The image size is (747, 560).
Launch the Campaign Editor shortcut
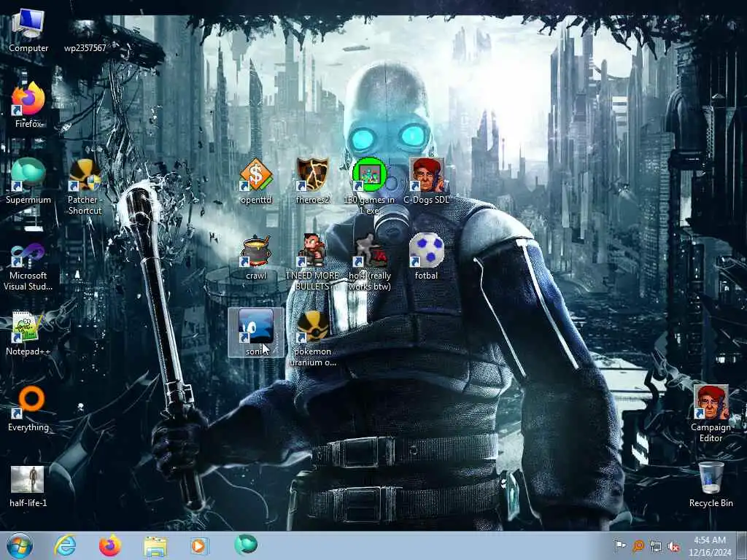click(711, 414)
